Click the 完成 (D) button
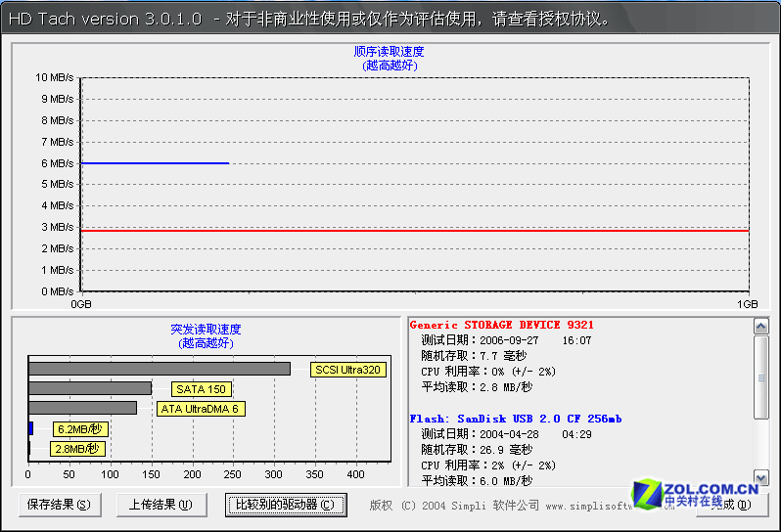781x532 pixels. [x=732, y=505]
